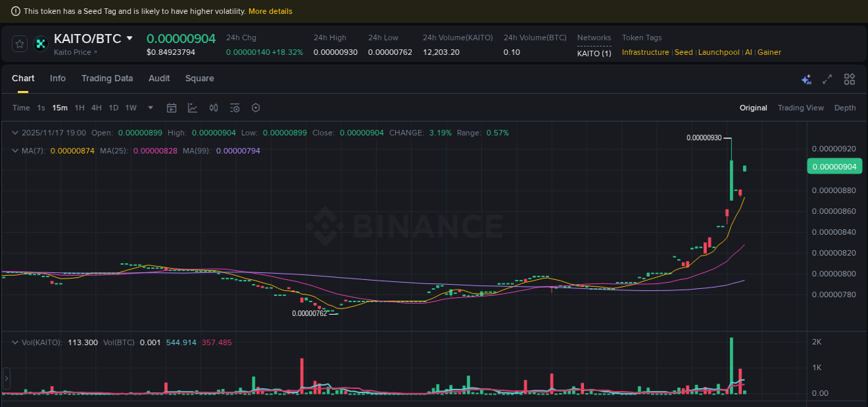Click the indicators candlestick icon
The image size is (868, 407).
tap(213, 108)
